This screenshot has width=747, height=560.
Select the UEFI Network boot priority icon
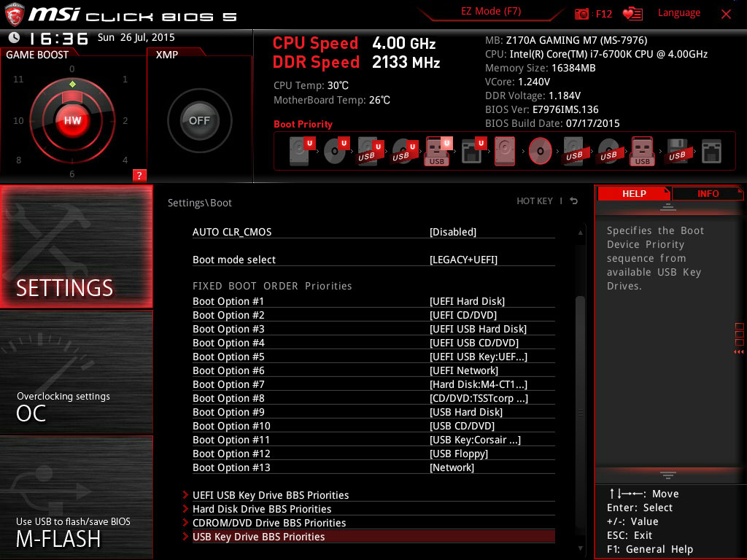point(473,151)
